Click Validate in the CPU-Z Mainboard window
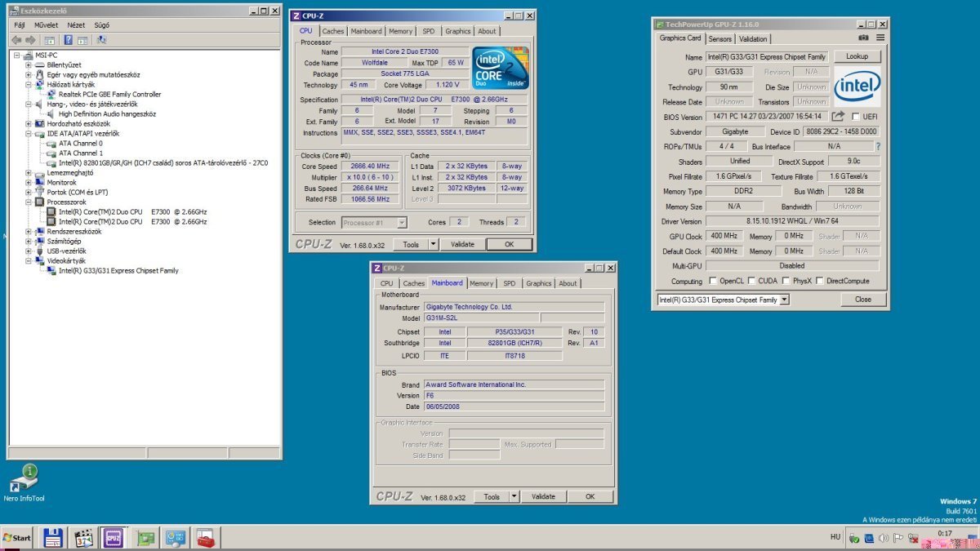This screenshot has width=980, height=551. pos(543,496)
